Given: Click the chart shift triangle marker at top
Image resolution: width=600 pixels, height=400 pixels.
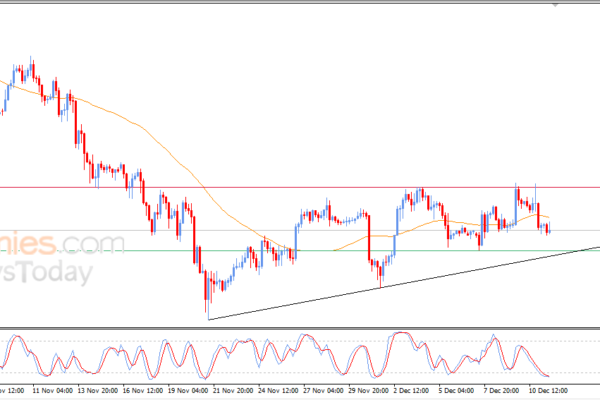Looking at the screenshot, I should point(555,4).
